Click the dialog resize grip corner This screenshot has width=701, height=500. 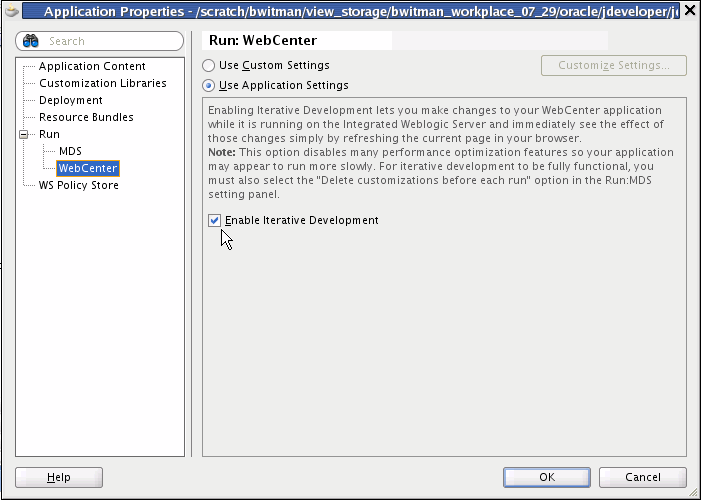coord(693,492)
